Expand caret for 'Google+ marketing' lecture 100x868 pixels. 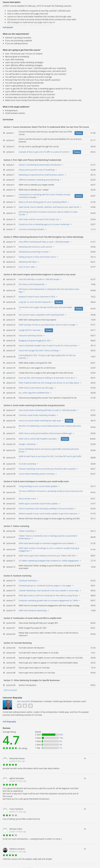[37, 444]
